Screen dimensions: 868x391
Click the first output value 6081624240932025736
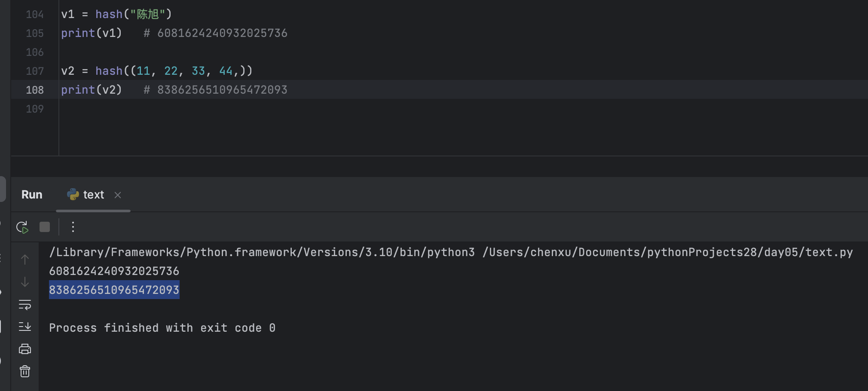point(114,271)
